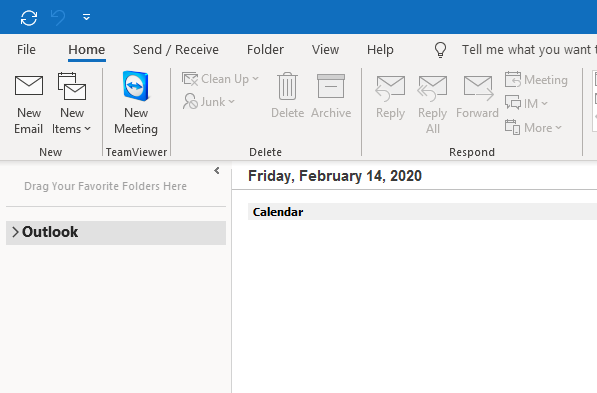This screenshot has height=393, width=597.
Task: Click the New Email envelope icon
Action: tap(29, 86)
